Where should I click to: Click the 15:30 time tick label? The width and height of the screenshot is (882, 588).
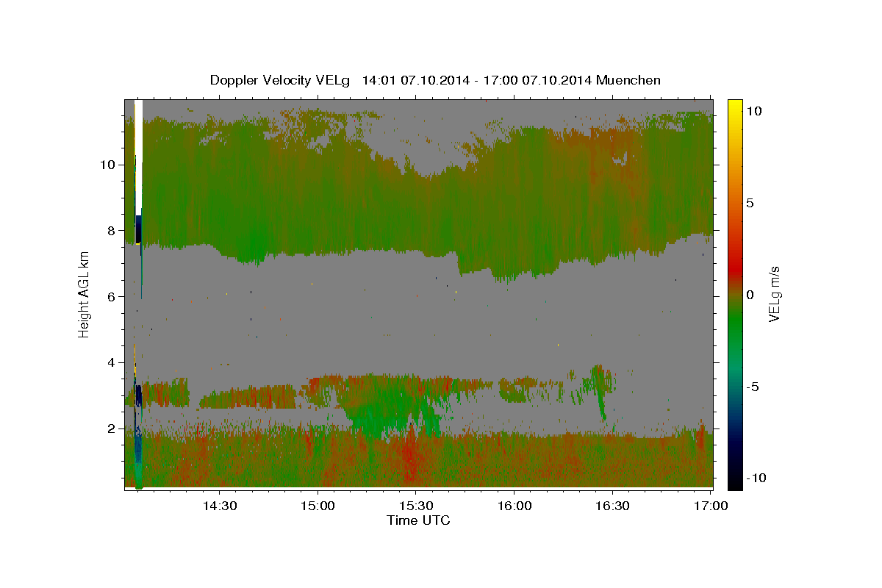[x=416, y=506]
